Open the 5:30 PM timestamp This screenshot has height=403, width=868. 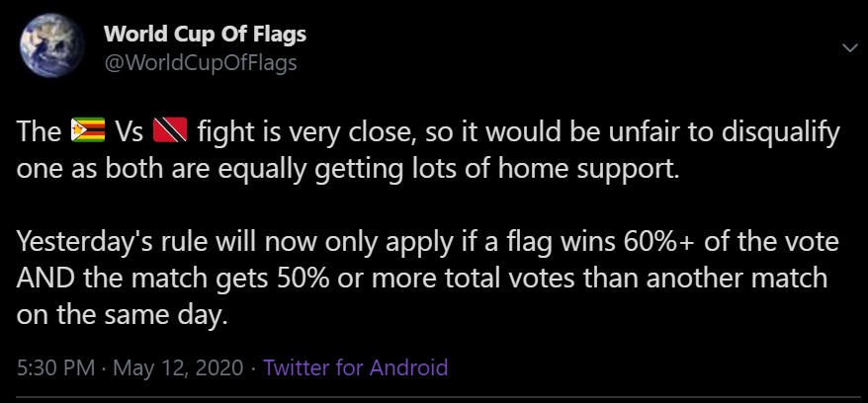[x=54, y=367]
